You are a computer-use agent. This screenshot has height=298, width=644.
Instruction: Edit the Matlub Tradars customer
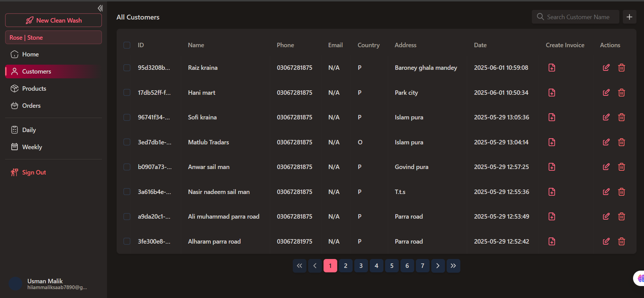click(606, 142)
